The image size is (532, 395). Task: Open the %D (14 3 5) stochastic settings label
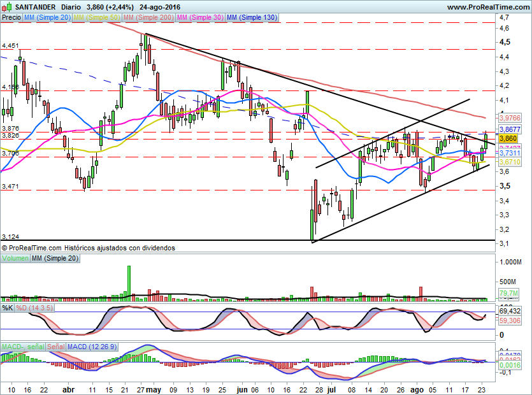click(34, 308)
